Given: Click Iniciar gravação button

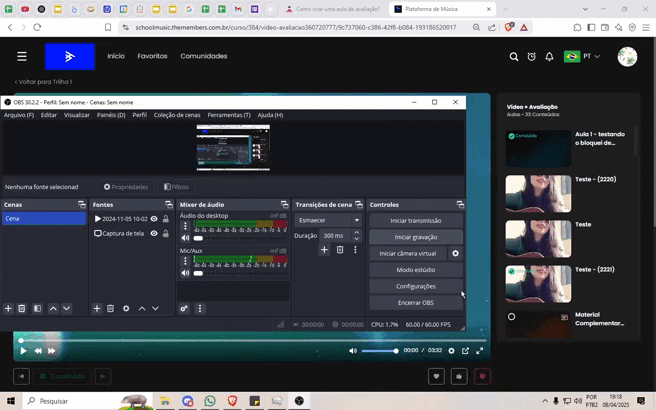Looking at the screenshot, I should tap(416, 237).
